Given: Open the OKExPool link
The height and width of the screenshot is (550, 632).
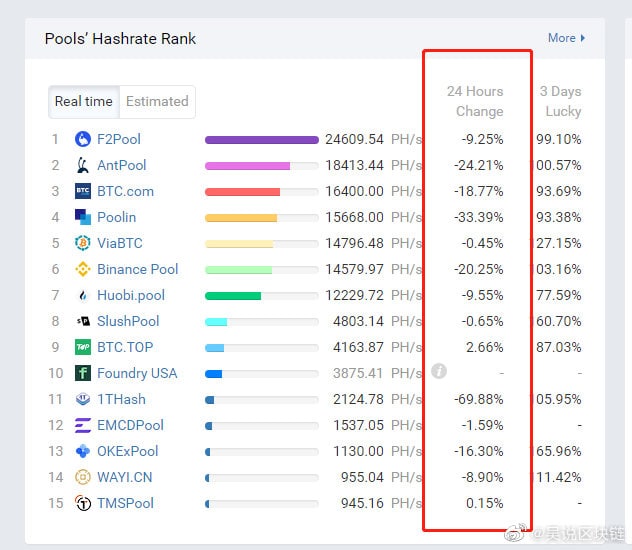Looking at the screenshot, I should coord(128,451).
